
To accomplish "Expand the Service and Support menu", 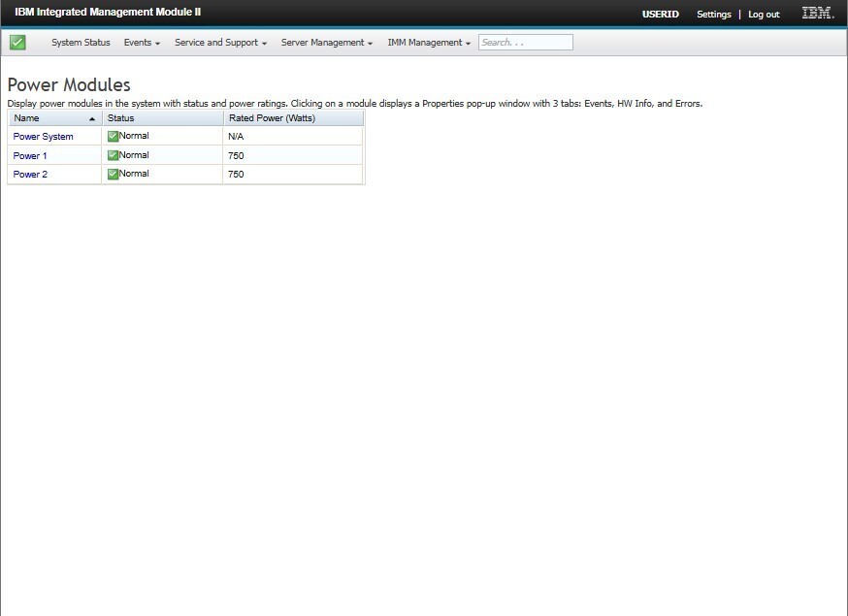I will tap(220, 42).
